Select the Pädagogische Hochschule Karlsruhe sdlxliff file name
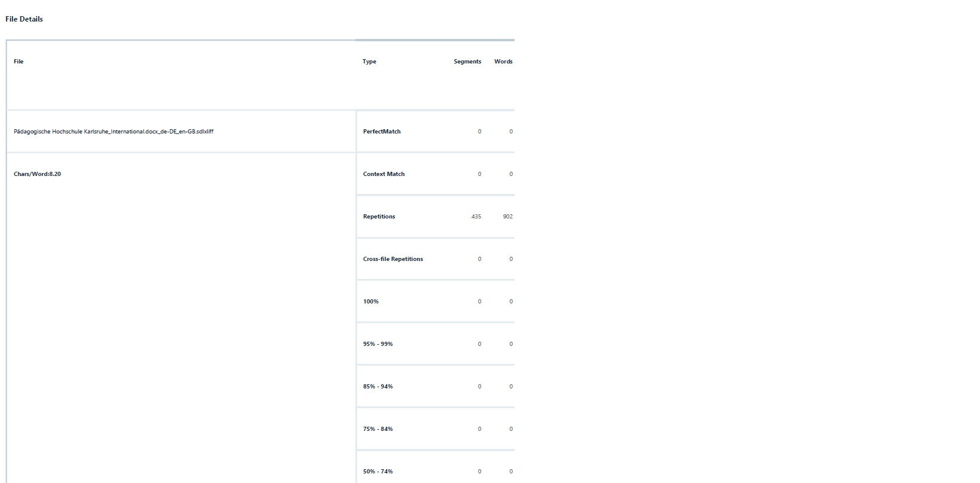Viewport: 980px width, 483px height. coord(114,132)
